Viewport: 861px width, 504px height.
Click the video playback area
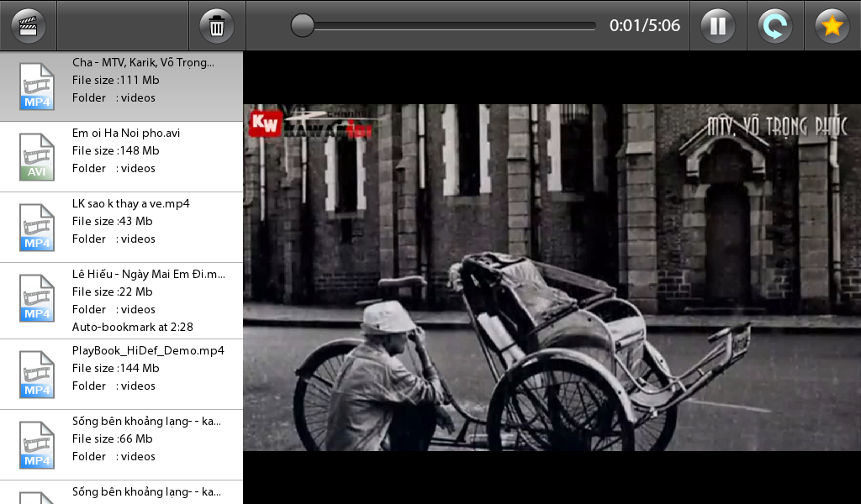coord(552,277)
